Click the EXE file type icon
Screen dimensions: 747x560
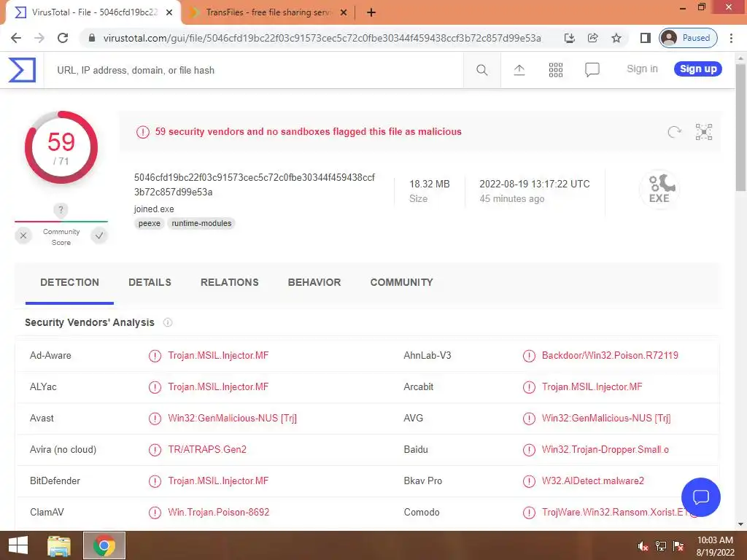tap(659, 189)
